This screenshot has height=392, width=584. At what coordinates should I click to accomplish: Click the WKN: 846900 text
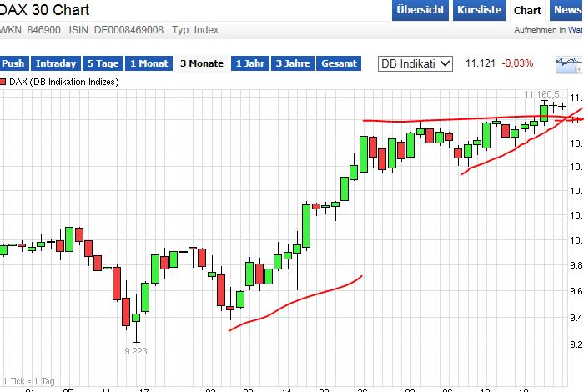30,30
